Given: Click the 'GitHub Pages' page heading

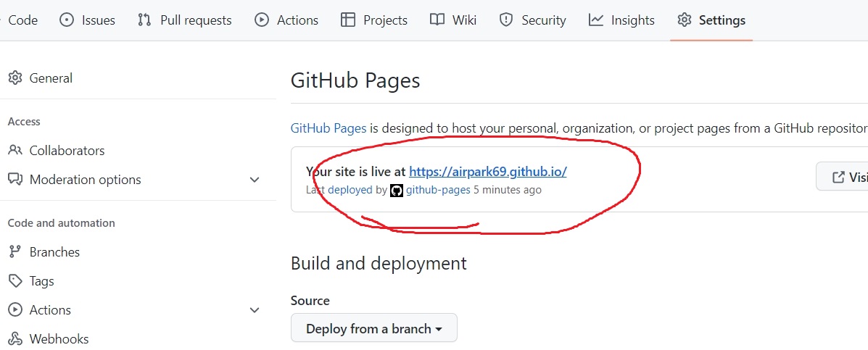Looking at the screenshot, I should [x=355, y=80].
